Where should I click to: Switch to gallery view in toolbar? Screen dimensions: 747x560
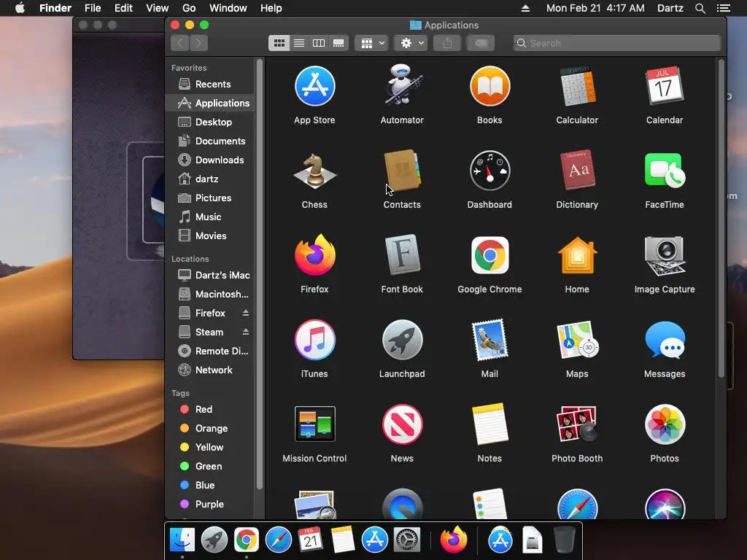(338, 43)
